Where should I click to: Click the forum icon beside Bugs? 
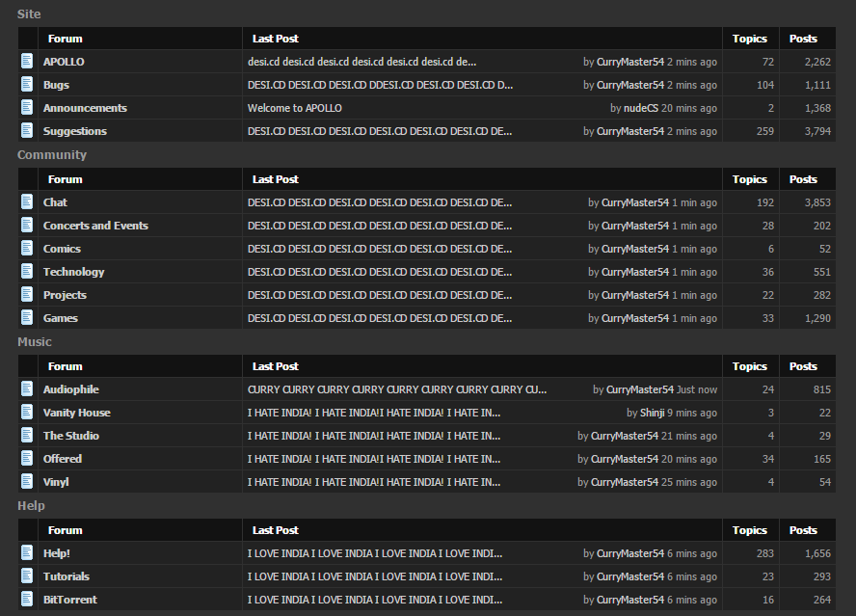[27, 84]
